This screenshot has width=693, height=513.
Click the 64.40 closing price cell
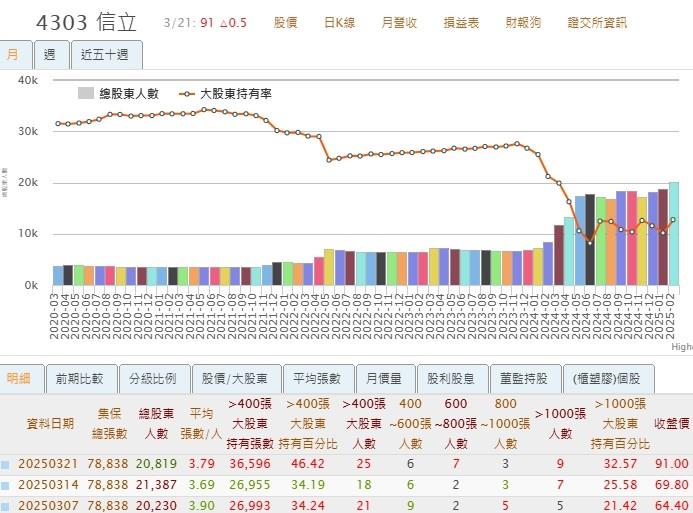(671, 505)
